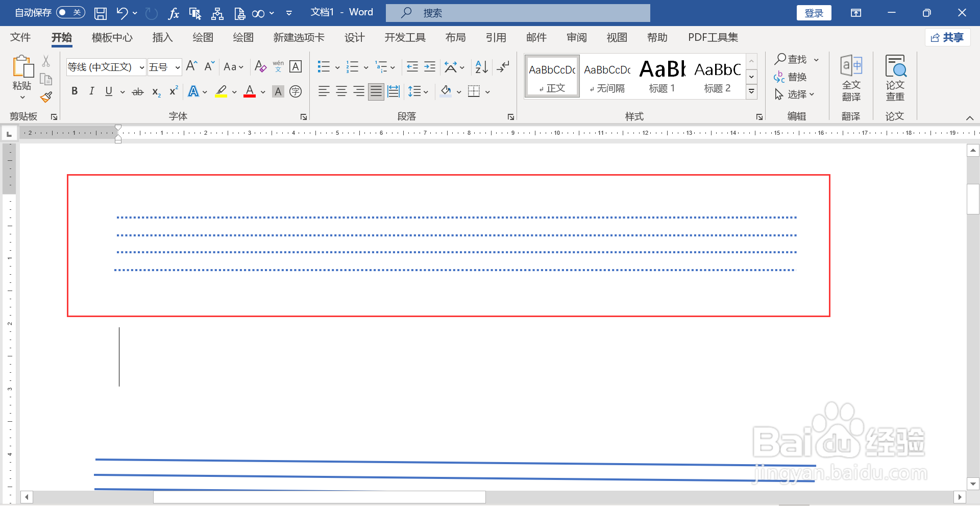This screenshot has width=980, height=506.
Task: Click the distributed alignment icon
Action: tap(394, 91)
